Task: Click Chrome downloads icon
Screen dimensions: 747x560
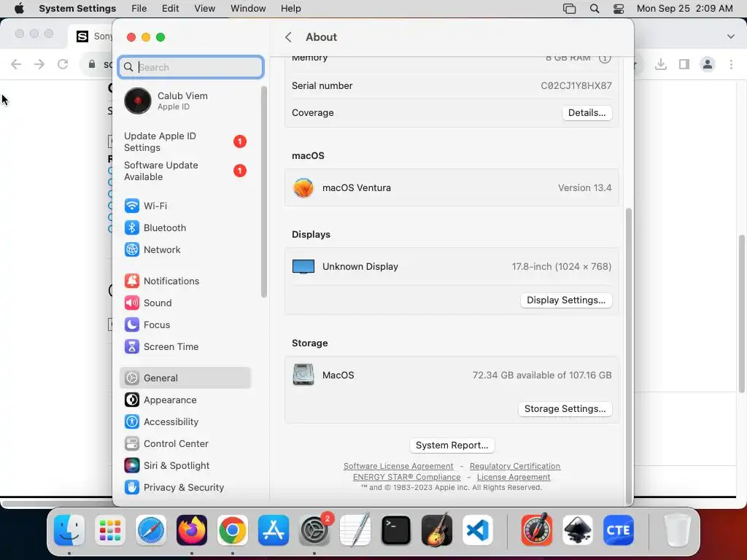Action: (660, 64)
